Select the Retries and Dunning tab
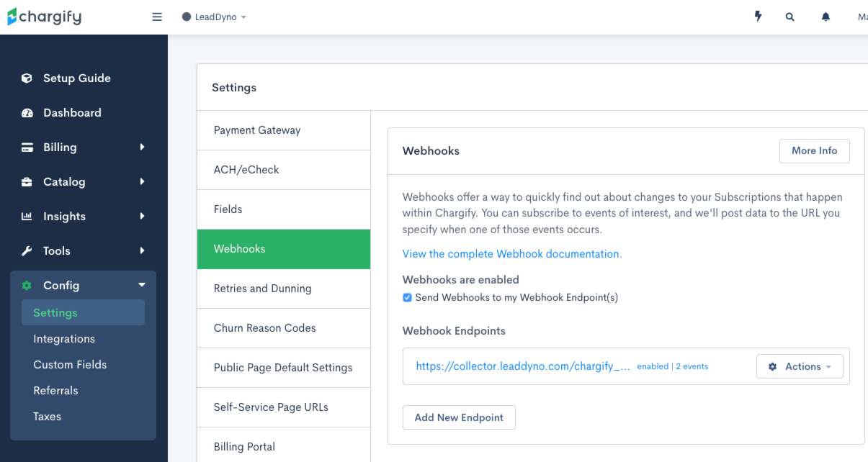This screenshot has width=868, height=462. 284,289
